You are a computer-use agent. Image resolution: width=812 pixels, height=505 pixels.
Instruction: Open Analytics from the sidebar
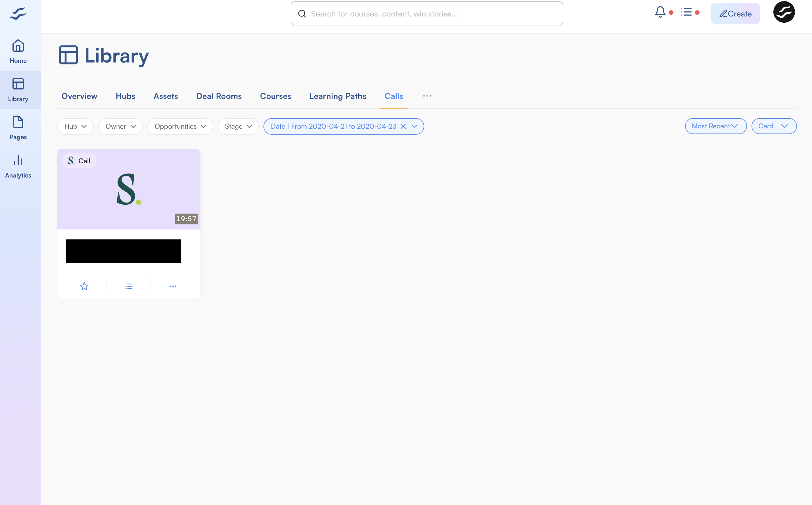point(18,166)
